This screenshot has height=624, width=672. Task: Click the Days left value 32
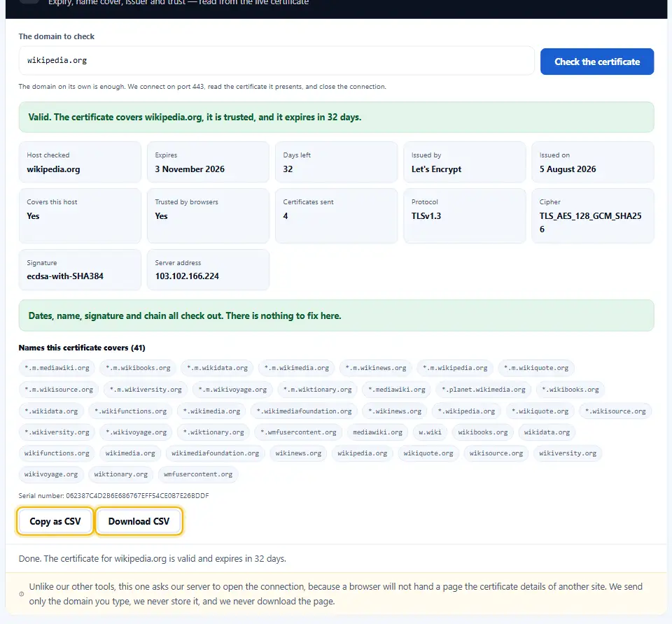pos(288,169)
